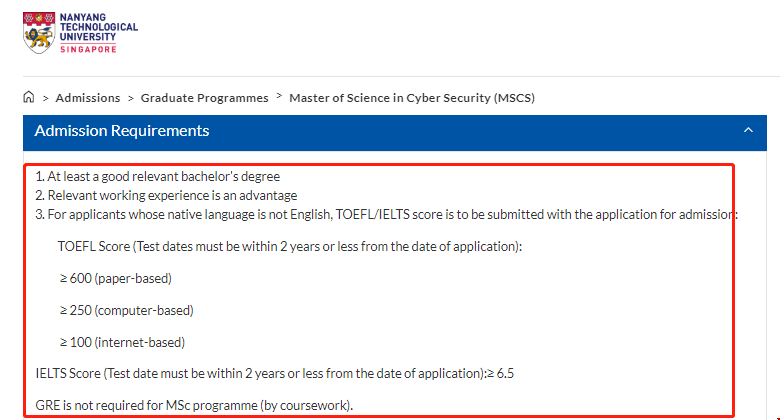Click the good relevant bachelor's degree line

pos(157,177)
